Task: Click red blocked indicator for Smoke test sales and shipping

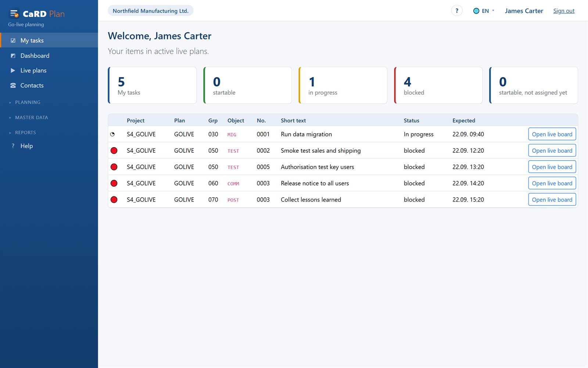Action: pyautogui.click(x=114, y=151)
